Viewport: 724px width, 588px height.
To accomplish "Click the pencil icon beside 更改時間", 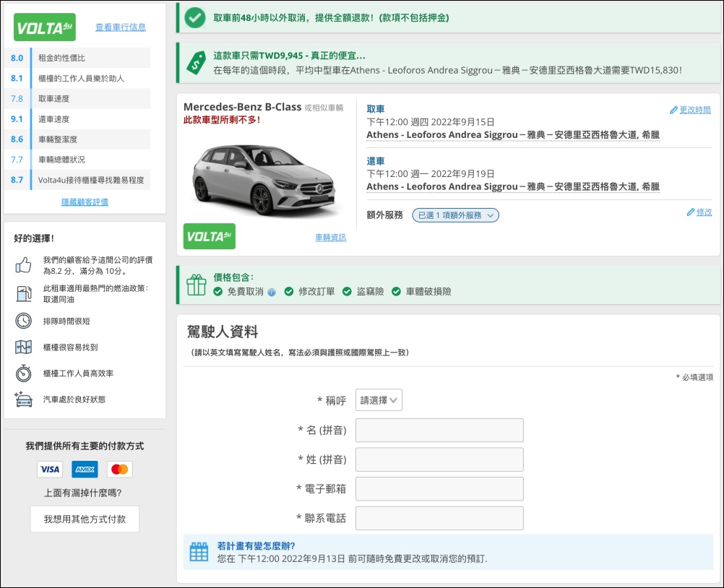I will click(673, 110).
